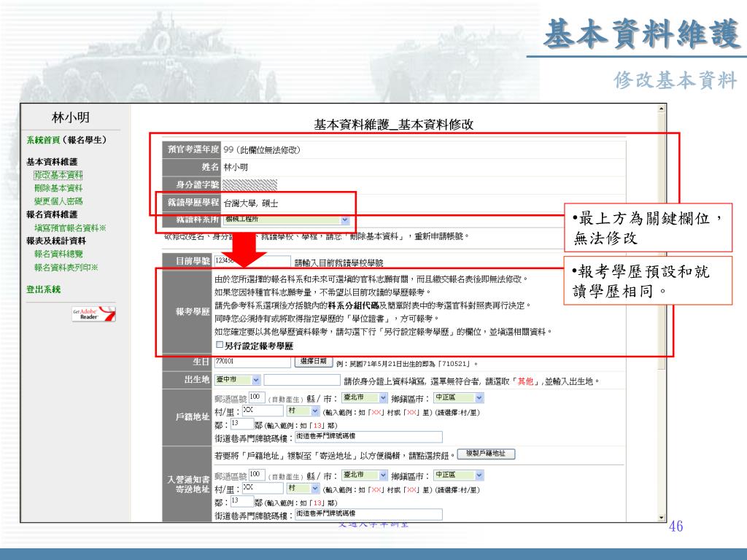Click the 生日 input field
Screen dimensions: 747x560
(252, 362)
